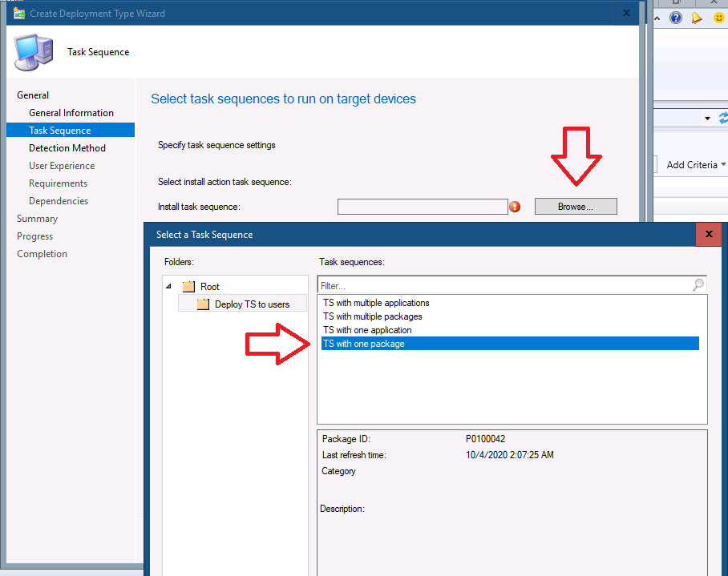Click the Package ID value P0100042

click(485, 439)
